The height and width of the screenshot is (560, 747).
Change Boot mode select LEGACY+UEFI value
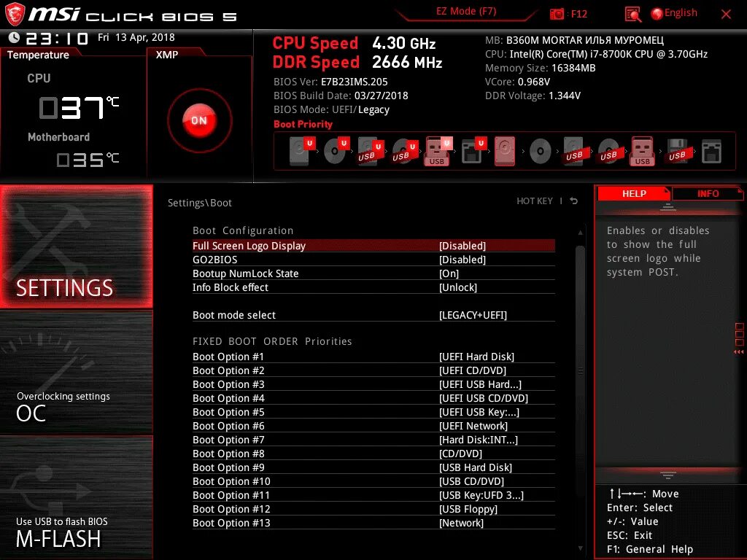pos(473,315)
